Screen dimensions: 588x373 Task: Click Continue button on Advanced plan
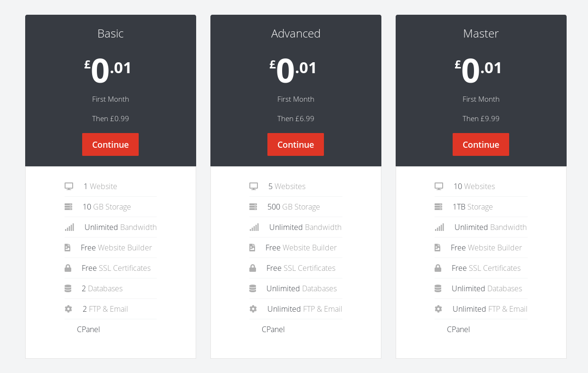coord(295,144)
